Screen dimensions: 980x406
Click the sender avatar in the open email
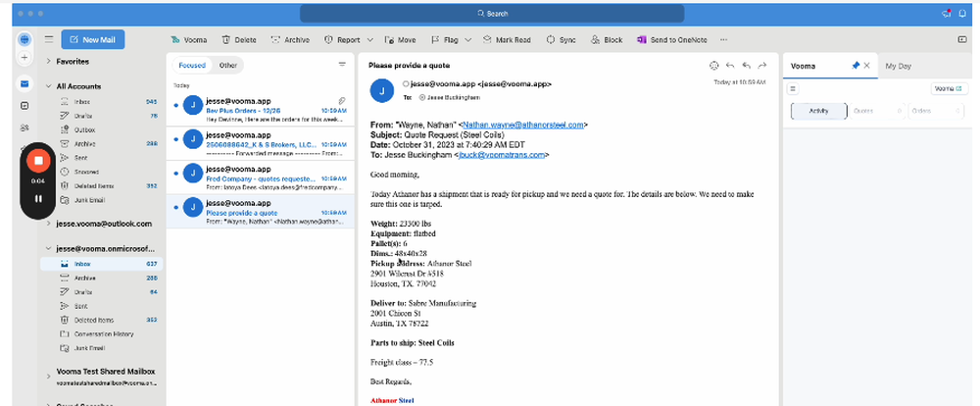(x=382, y=90)
